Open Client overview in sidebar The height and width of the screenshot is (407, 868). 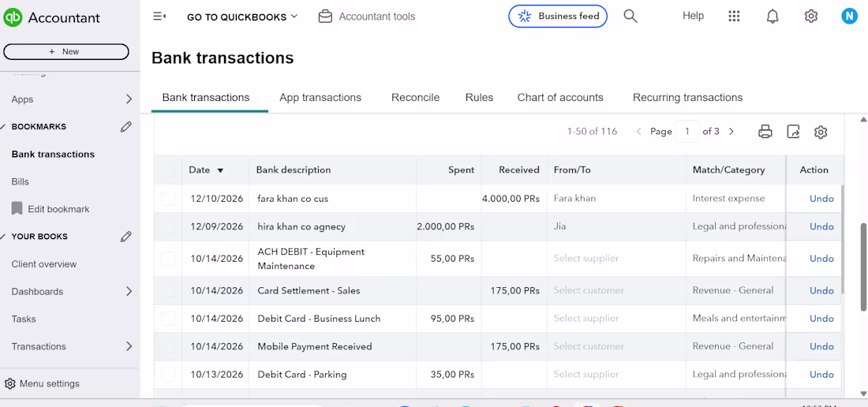pos(44,264)
